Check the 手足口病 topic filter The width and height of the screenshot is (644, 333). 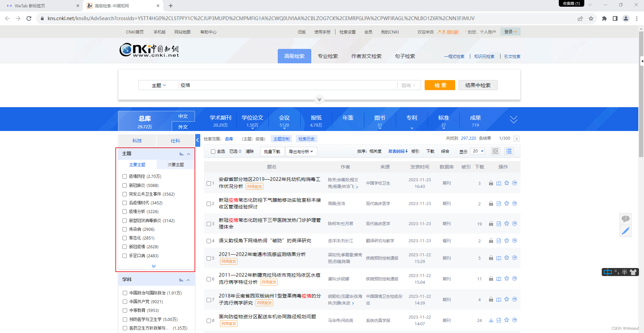(x=124, y=256)
